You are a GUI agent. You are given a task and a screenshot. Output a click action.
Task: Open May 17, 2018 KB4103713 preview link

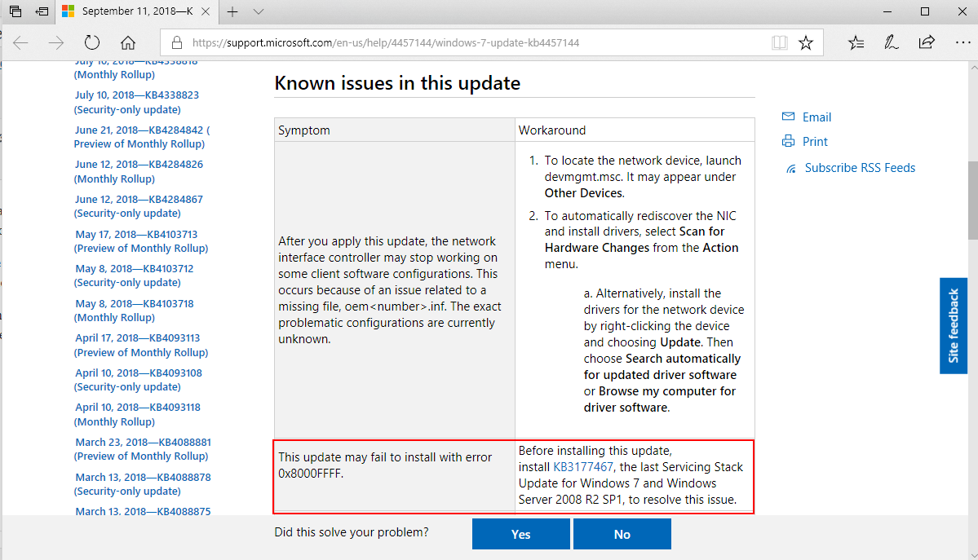[141, 240]
